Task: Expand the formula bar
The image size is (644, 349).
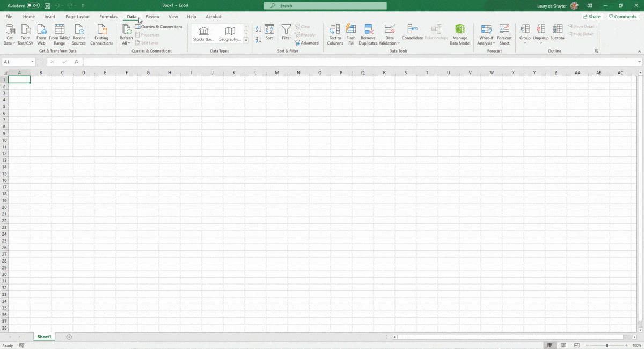Action: 640,62
